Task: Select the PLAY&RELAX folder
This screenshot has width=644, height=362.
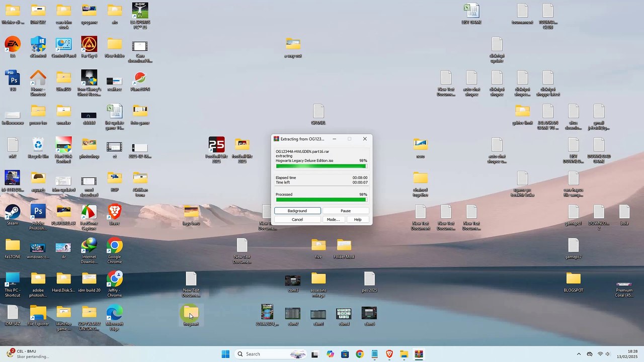Action: click(x=64, y=215)
